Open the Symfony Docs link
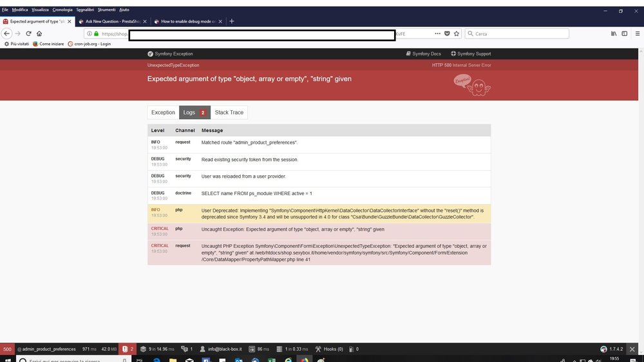The height and width of the screenshot is (362, 644). pyautogui.click(x=424, y=54)
